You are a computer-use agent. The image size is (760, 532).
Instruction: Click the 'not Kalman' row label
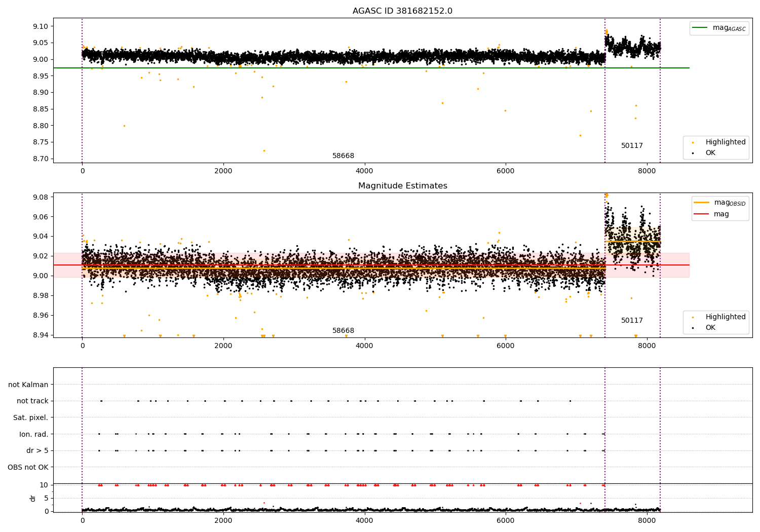[x=28, y=385]
